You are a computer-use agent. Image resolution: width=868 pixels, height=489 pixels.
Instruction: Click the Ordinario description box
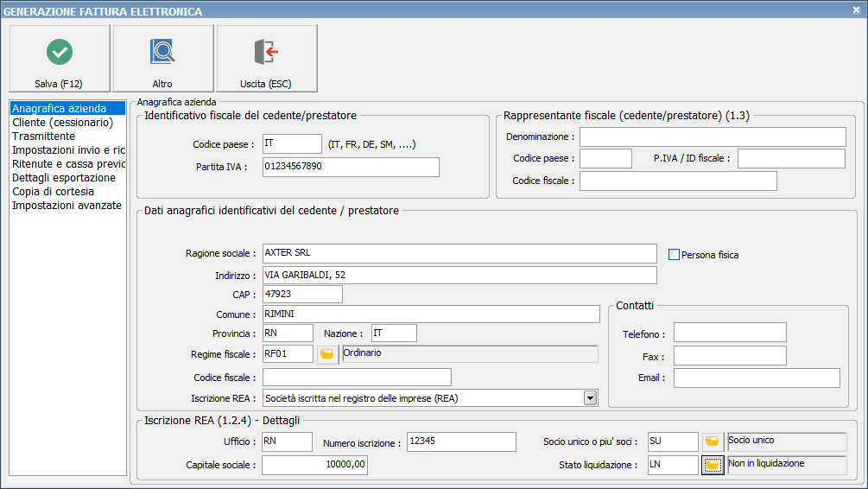click(x=470, y=354)
